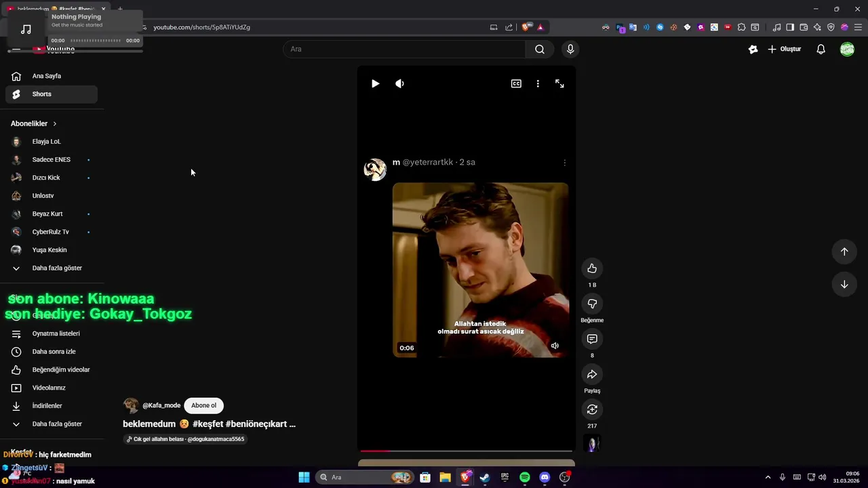Open the media control music note icon
The height and width of the screenshot is (488, 868).
(776, 27)
